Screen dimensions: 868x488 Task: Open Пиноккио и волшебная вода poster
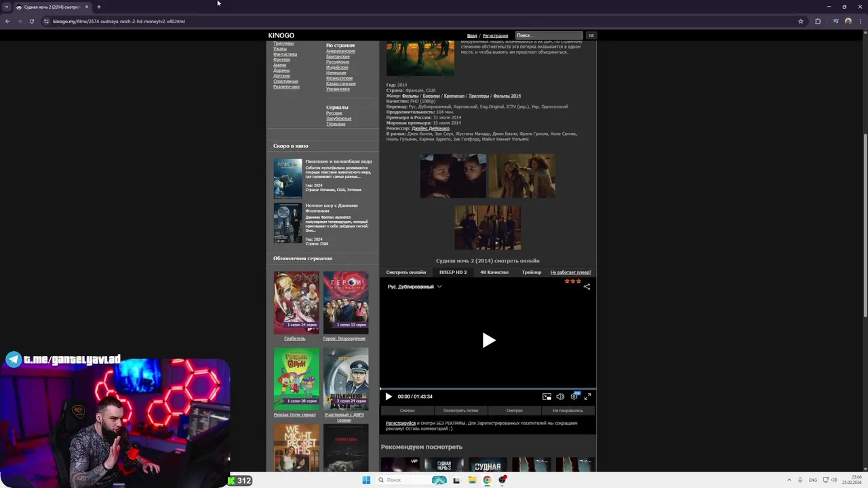click(x=288, y=179)
